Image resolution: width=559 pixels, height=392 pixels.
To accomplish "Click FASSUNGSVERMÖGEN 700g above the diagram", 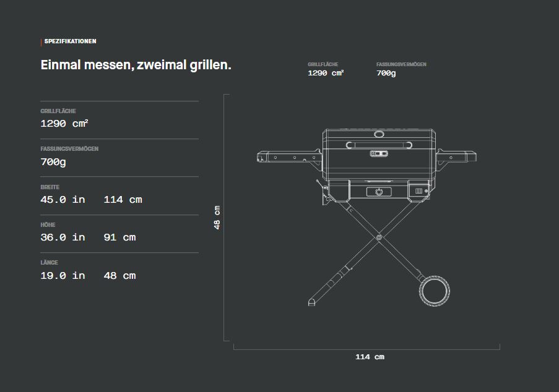I will pos(401,69).
